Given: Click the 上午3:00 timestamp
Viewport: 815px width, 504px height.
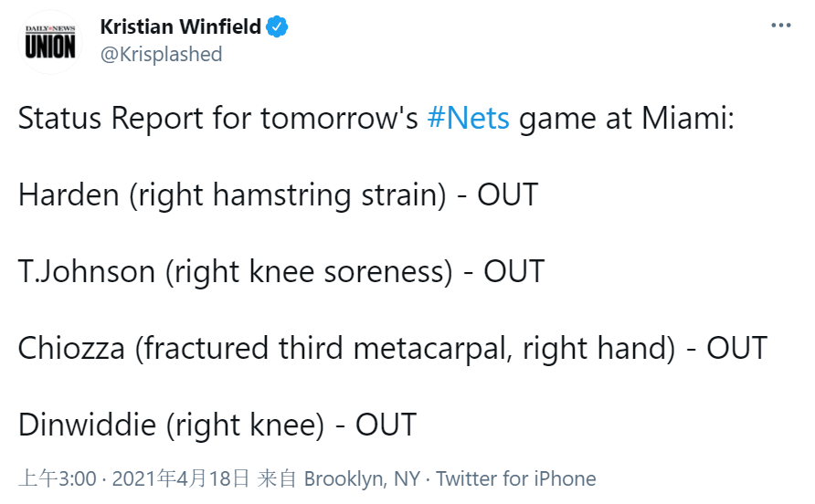Looking at the screenshot, I should pos(58,478).
